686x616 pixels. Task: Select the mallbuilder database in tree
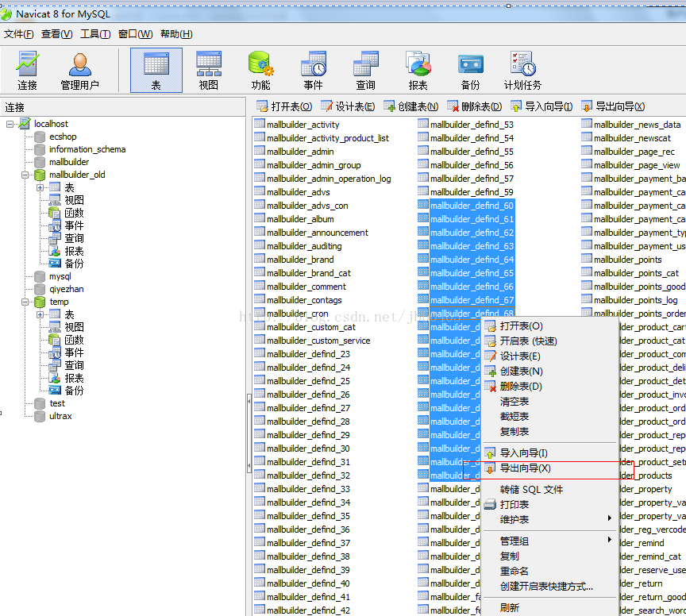pos(69,162)
